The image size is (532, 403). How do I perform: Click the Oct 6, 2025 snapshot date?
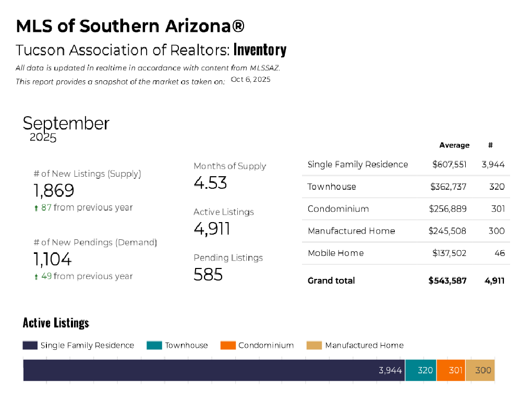tap(250, 80)
